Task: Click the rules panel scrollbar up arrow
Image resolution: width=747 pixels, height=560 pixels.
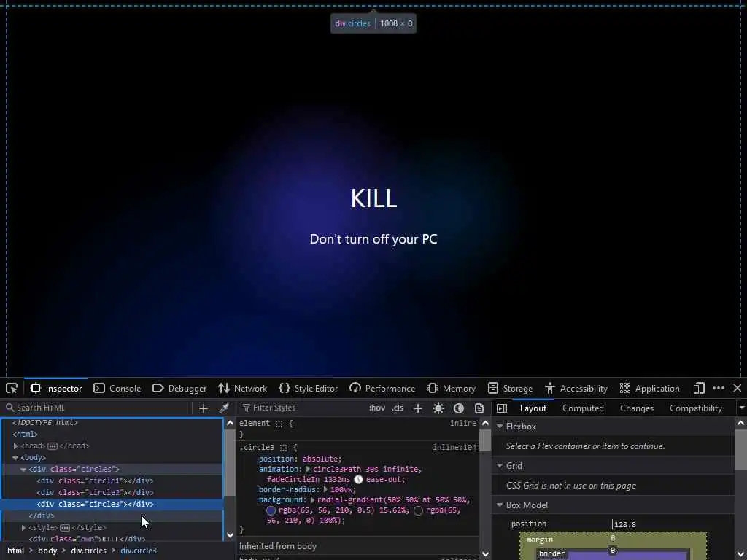Action: tap(485, 423)
